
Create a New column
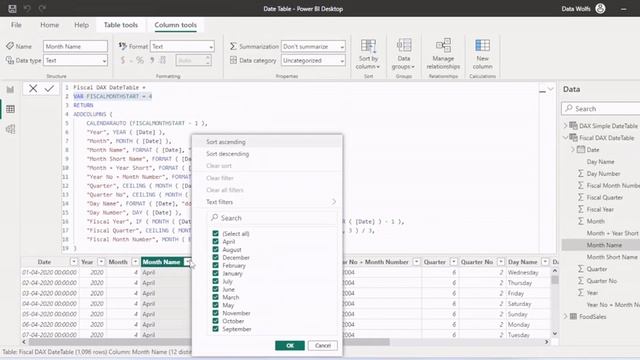pyautogui.click(x=482, y=54)
